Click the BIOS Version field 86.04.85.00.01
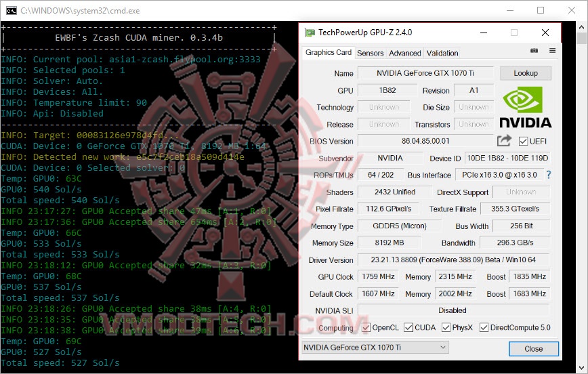The height and width of the screenshot is (374, 588). [425, 141]
